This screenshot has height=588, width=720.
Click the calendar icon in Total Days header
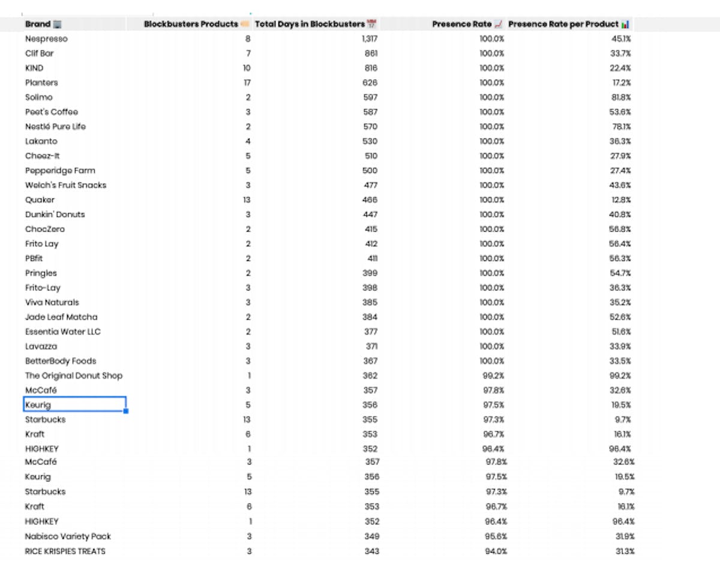(x=371, y=25)
